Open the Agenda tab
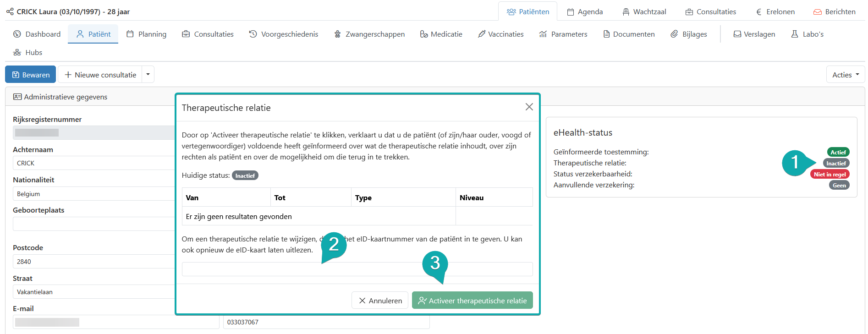 pos(585,12)
